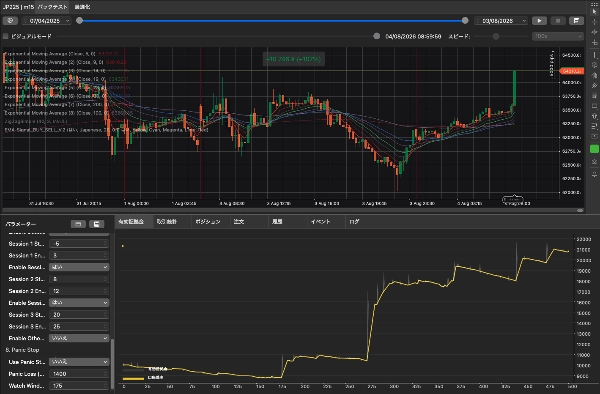Click the green profit label above chart
The height and width of the screenshot is (394, 600).
pyautogui.click(x=293, y=59)
